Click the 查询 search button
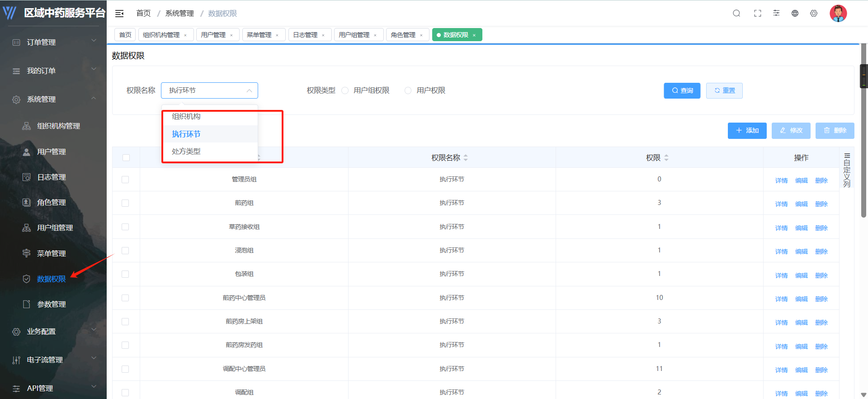This screenshot has width=868, height=399. (682, 90)
